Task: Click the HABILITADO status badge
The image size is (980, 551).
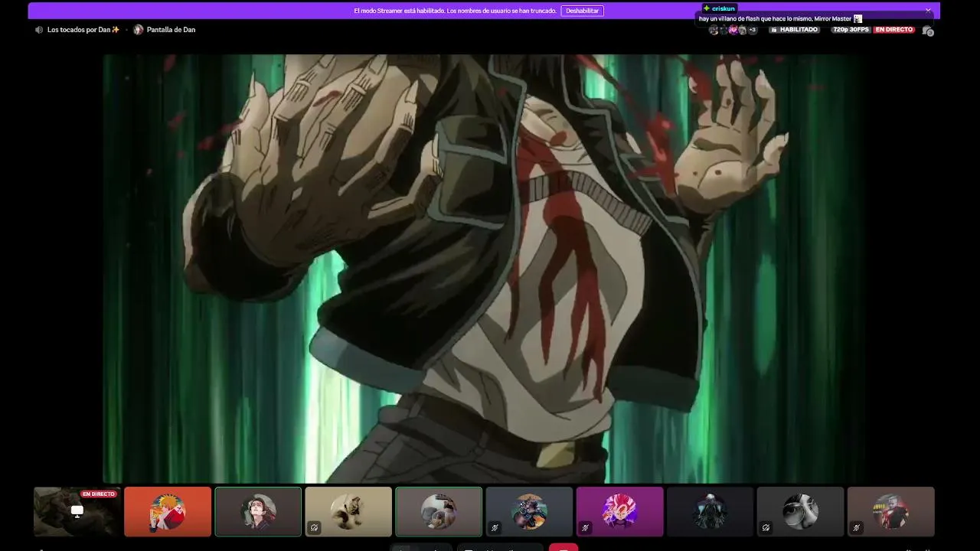Action: [795, 30]
